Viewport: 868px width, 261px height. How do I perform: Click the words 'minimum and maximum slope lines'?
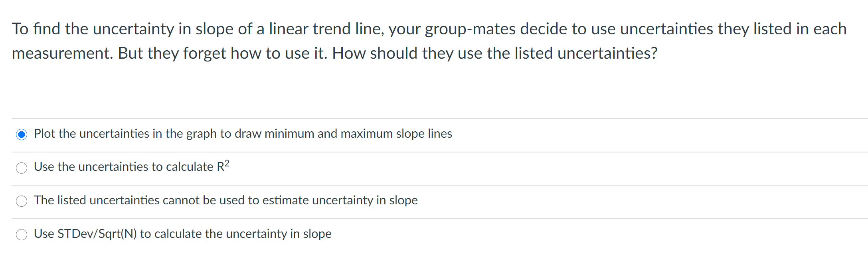pyautogui.click(x=358, y=134)
